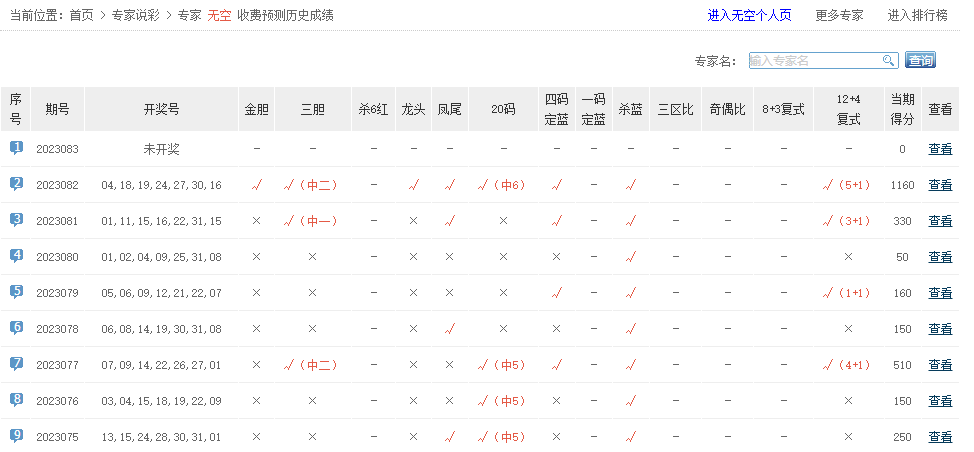View details for issue 2023075

[940, 437]
